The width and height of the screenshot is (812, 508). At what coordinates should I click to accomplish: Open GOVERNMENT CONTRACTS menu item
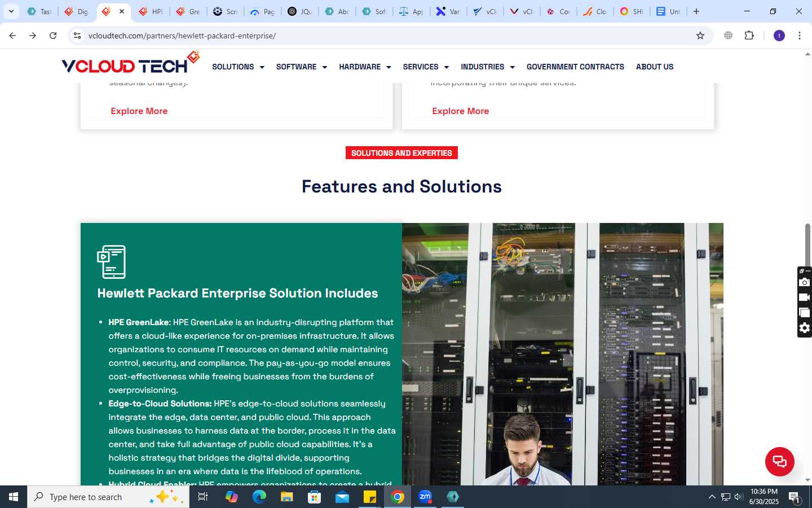(575, 67)
